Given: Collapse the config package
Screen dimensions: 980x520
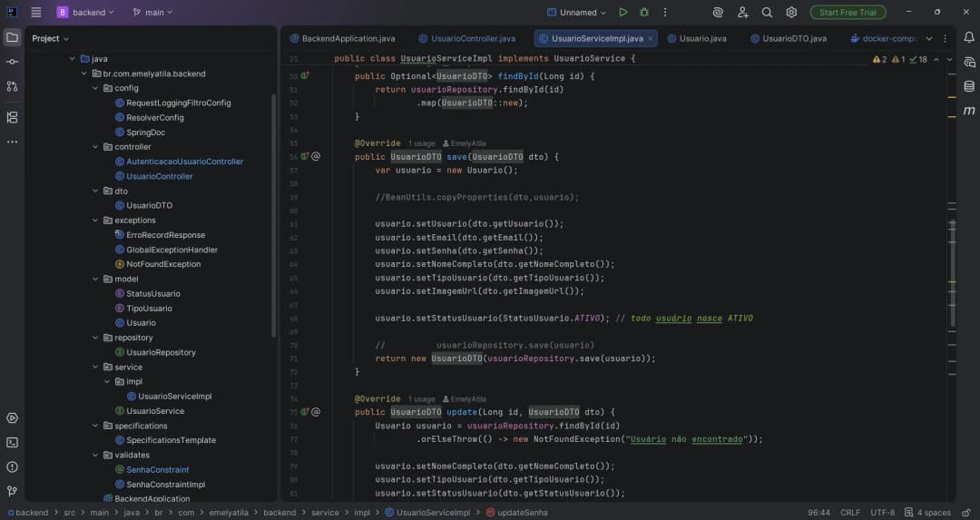Looking at the screenshot, I should 95,88.
